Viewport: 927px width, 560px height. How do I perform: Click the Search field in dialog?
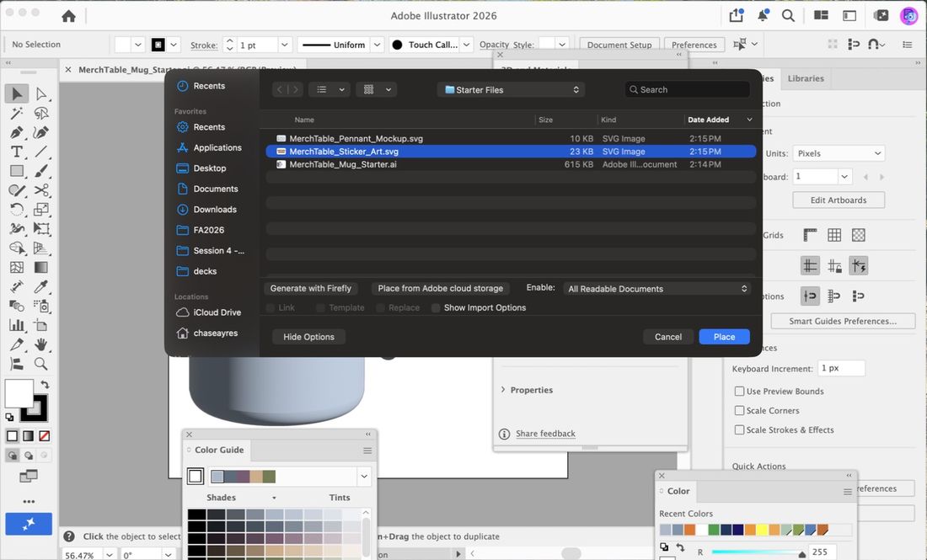pyautogui.click(x=687, y=90)
